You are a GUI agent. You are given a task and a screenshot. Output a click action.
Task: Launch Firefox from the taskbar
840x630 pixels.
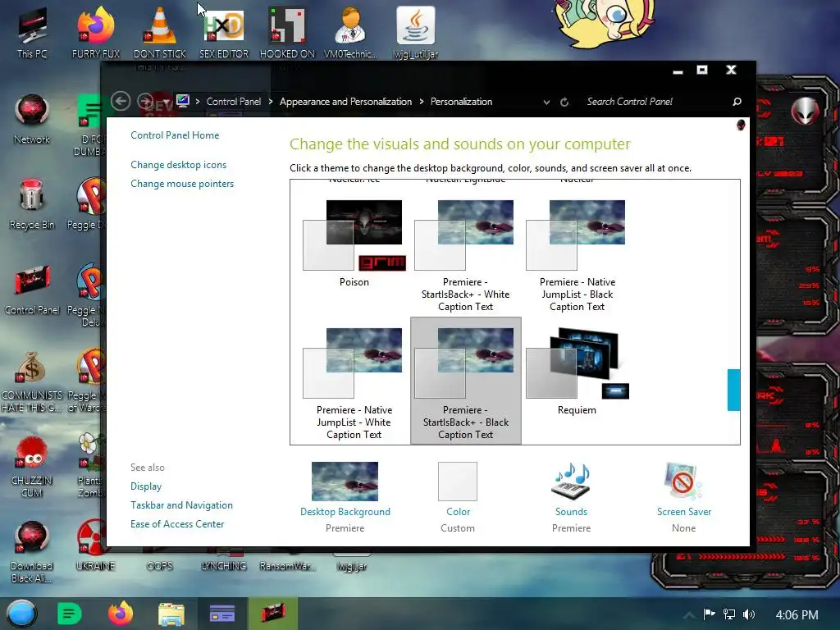pyautogui.click(x=121, y=614)
